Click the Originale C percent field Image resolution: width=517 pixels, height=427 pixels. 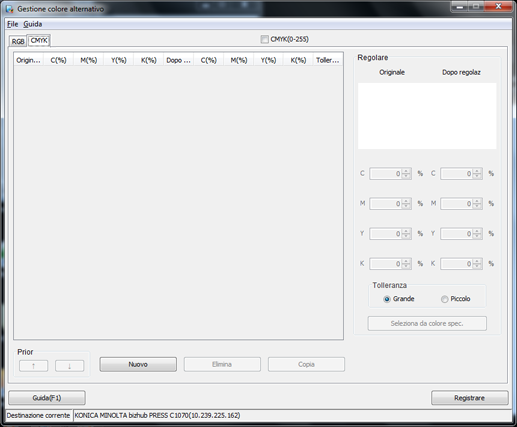pos(386,174)
